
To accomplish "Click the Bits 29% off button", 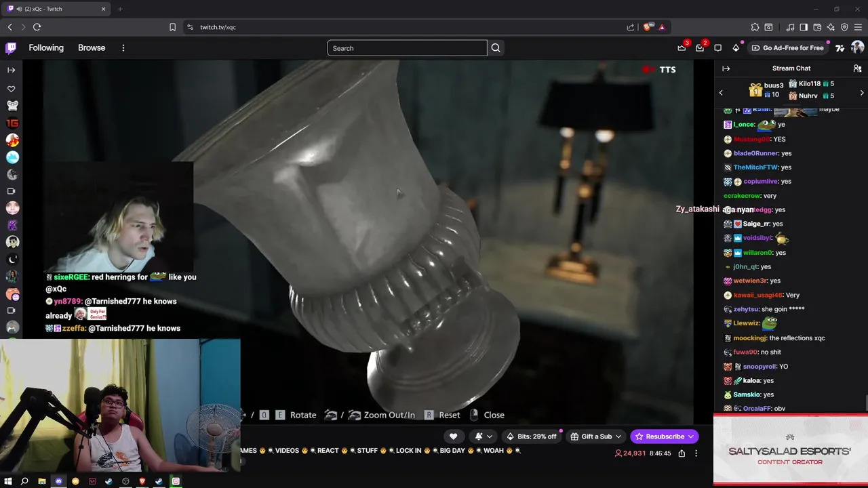I will point(532,436).
